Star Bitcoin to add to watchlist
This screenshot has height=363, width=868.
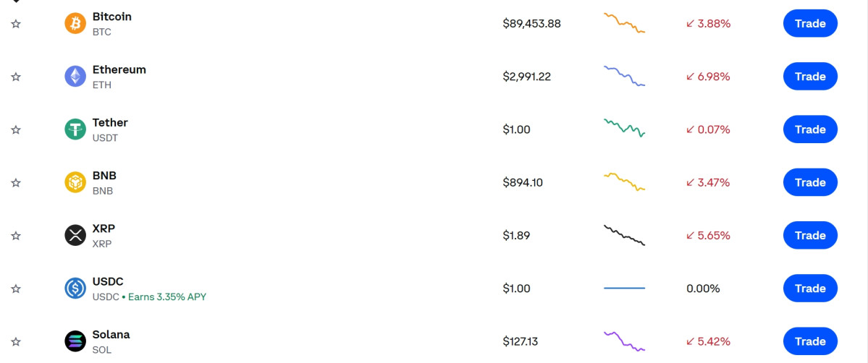tap(16, 24)
